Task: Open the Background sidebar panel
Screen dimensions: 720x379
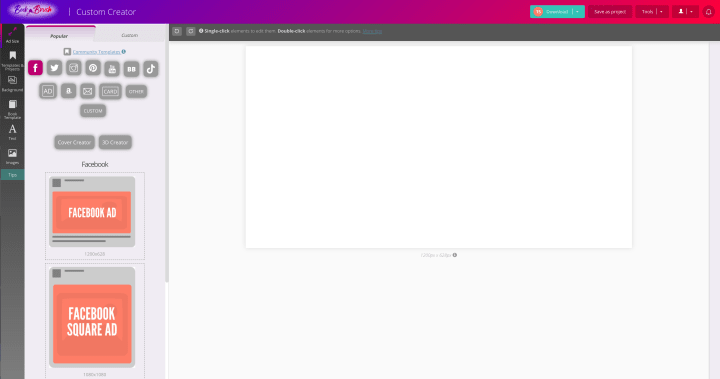Action: (x=12, y=83)
